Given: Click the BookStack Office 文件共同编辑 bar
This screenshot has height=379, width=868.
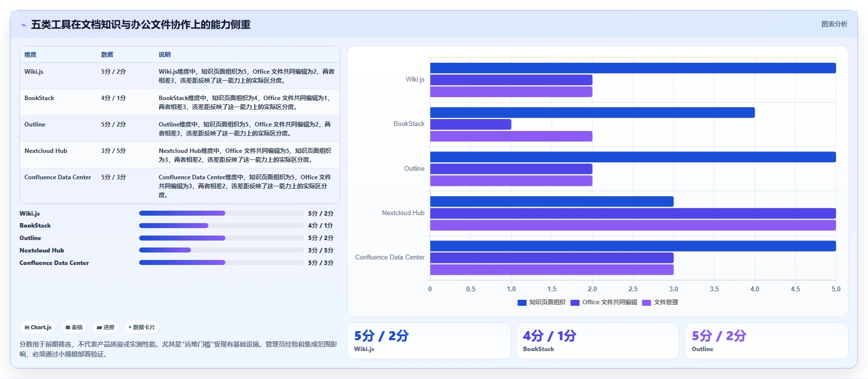Looking at the screenshot, I should (x=471, y=125).
